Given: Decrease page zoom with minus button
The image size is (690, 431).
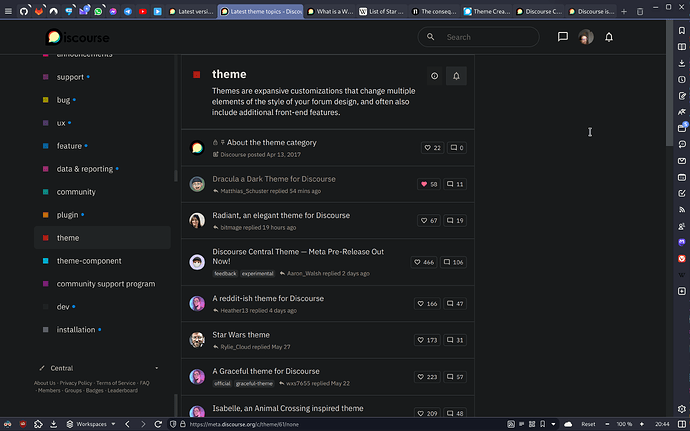Looking at the screenshot, I should pyautogui.click(x=607, y=424).
